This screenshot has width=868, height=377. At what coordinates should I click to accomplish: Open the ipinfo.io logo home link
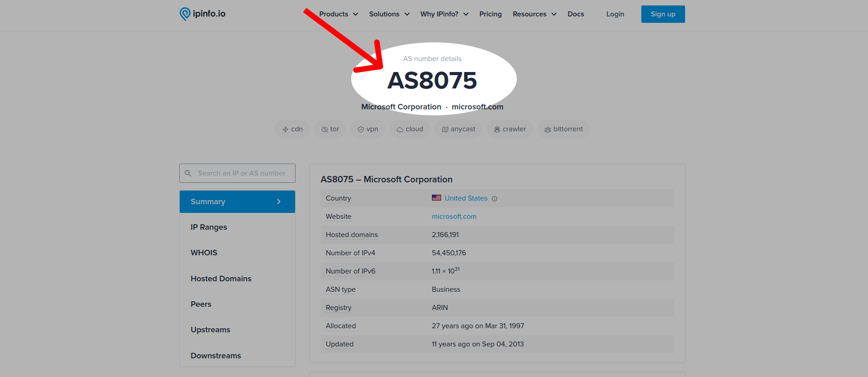[203, 14]
